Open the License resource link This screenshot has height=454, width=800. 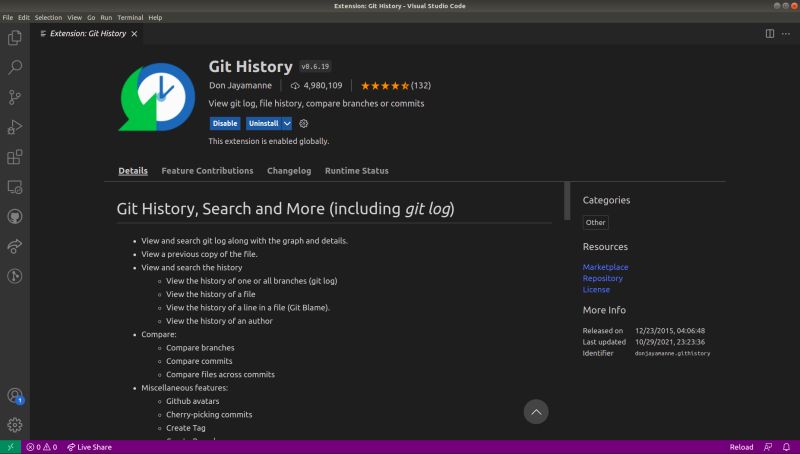pos(596,290)
